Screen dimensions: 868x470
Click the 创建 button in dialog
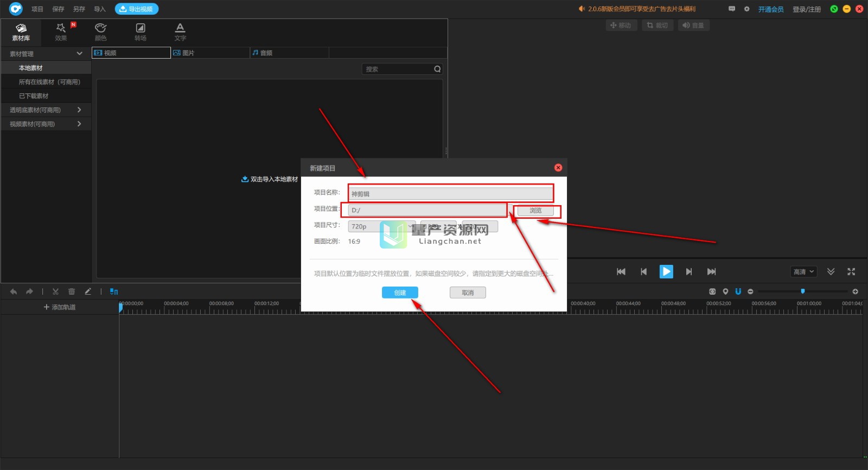[400, 293]
